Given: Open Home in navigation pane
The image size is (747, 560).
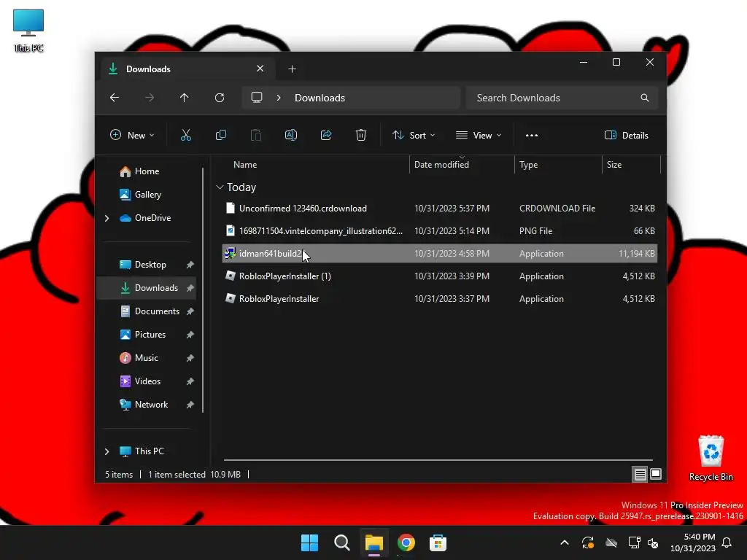Looking at the screenshot, I should click(147, 171).
